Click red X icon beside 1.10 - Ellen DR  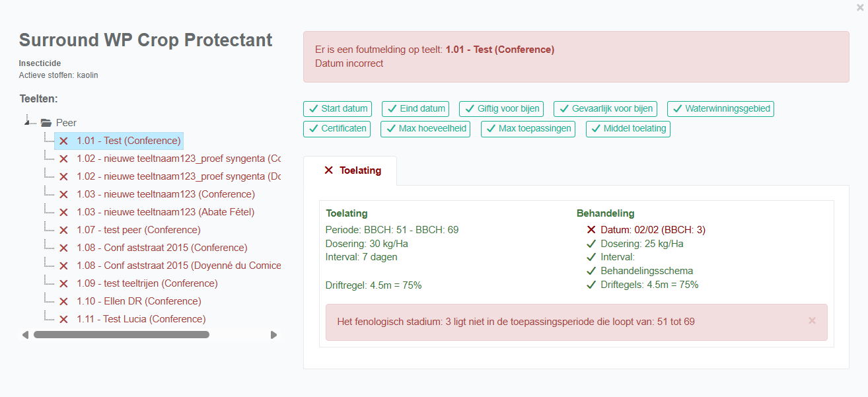coord(63,301)
